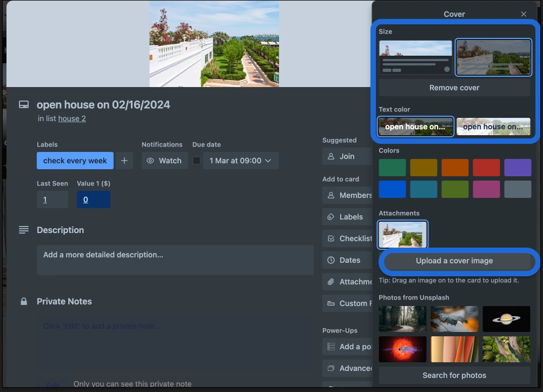
Task: Pick the purple cover color
Action: coord(518,168)
